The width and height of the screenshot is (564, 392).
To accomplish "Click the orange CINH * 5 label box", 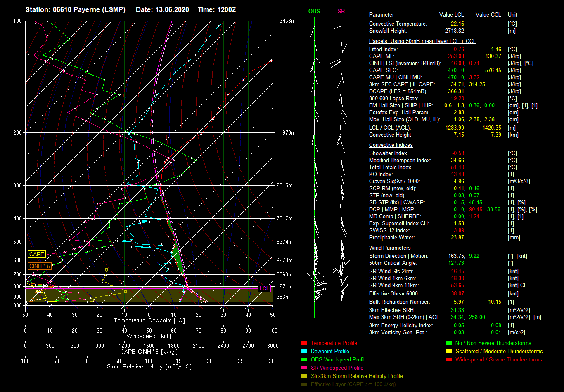I will 40,266.
